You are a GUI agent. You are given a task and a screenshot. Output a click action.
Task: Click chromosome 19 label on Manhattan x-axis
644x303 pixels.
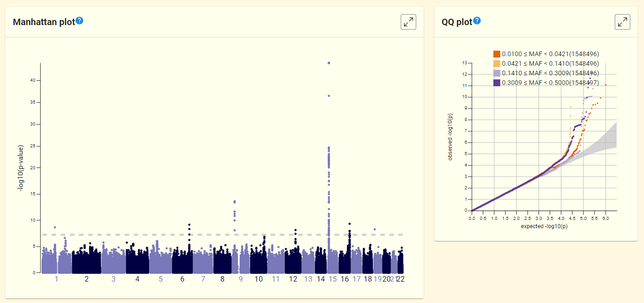[377, 279]
